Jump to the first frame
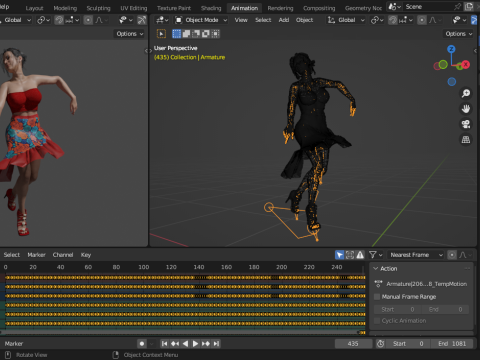 tap(164, 344)
